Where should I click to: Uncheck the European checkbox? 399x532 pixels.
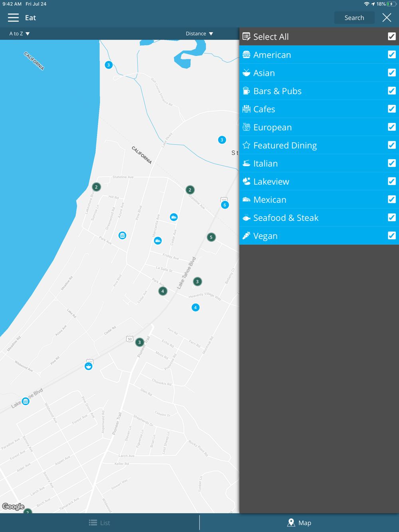[x=392, y=127]
